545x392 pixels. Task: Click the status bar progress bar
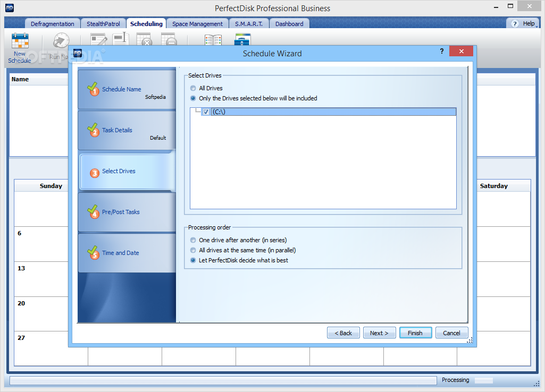click(x=223, y=380)
